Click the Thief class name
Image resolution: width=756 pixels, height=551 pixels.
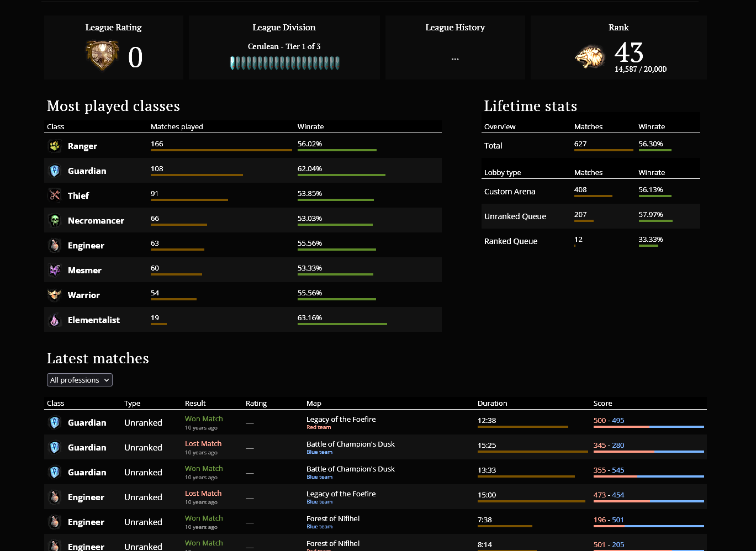tap(78, 195)
